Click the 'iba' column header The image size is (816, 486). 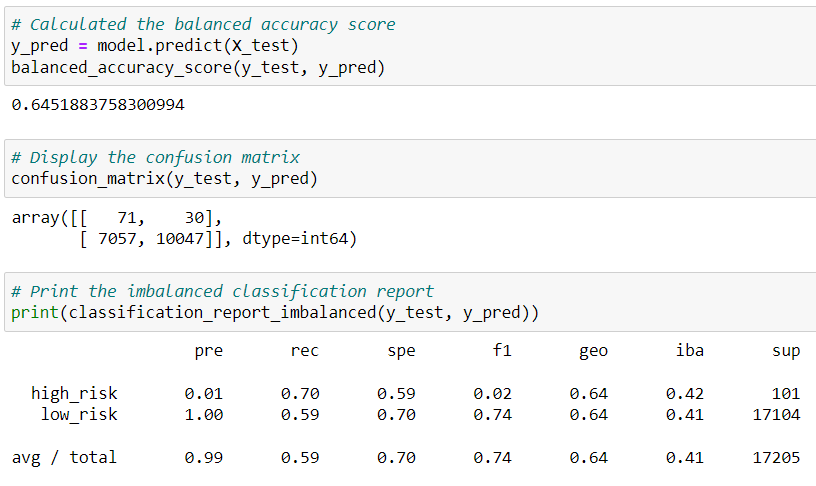coord(690,350)
